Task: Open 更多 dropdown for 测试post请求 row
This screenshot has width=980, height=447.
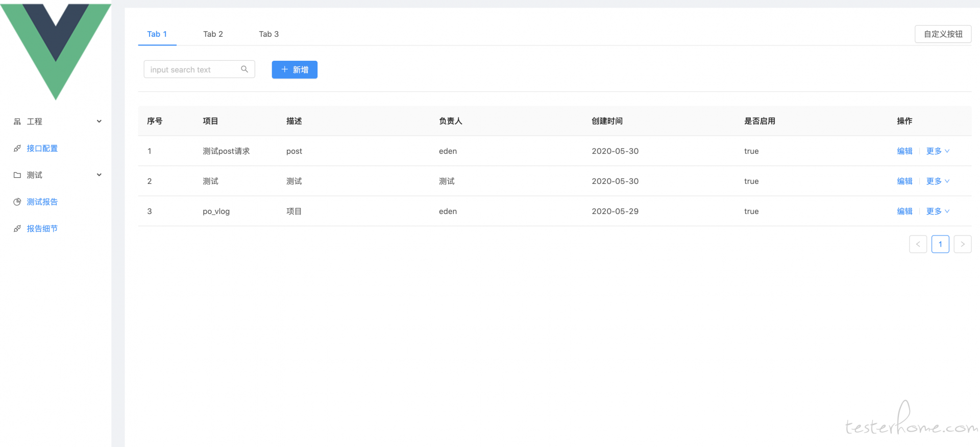Action: click(x=938, y=151)
